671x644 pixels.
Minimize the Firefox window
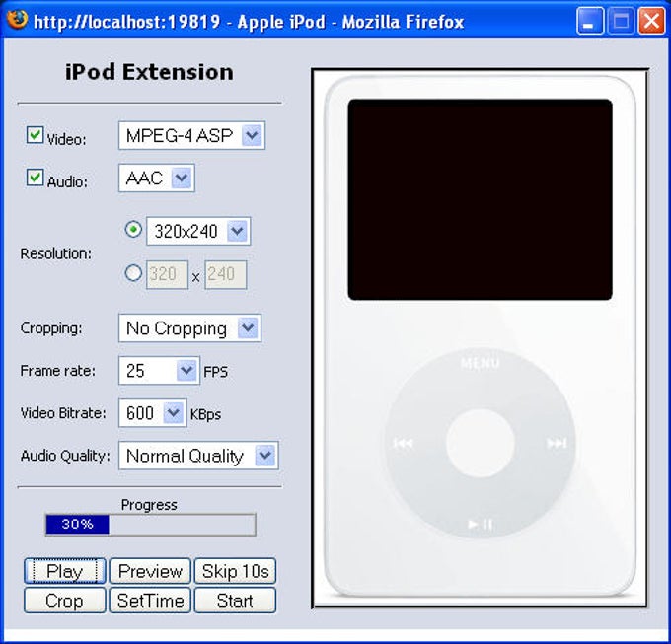[x=589, y=21]
